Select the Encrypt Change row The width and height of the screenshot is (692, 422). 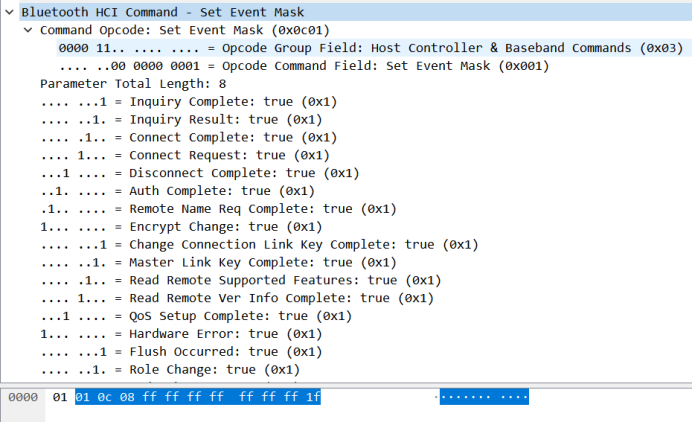pos(181,226)
